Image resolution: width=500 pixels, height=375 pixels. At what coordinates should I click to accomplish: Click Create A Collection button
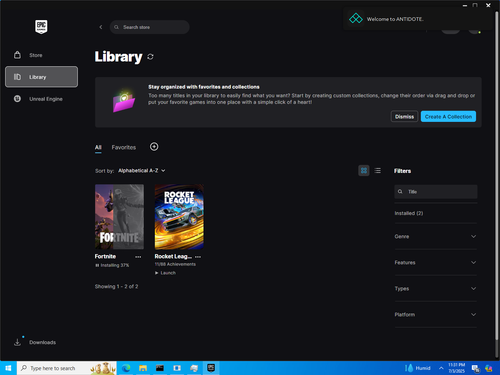(448, 116)
